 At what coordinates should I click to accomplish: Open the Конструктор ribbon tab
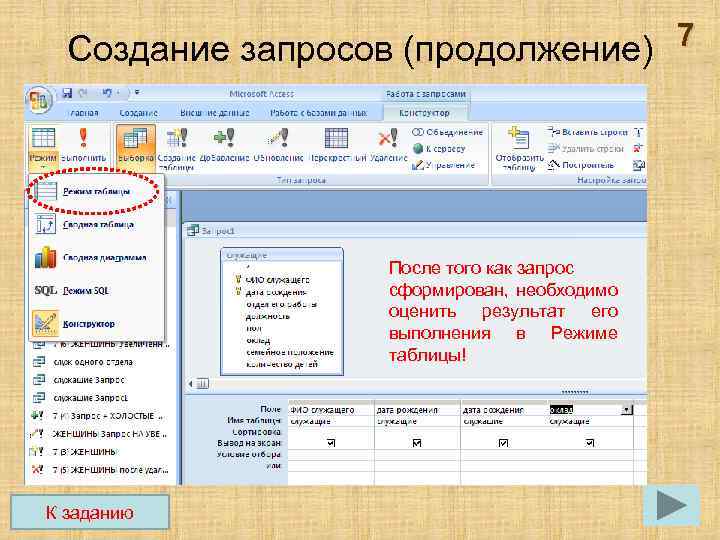click(424, 113)
